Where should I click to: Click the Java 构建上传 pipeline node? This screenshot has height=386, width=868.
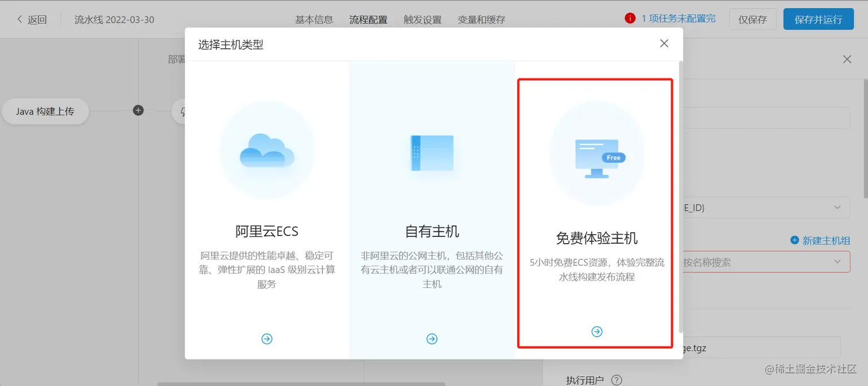click(45, 111)
